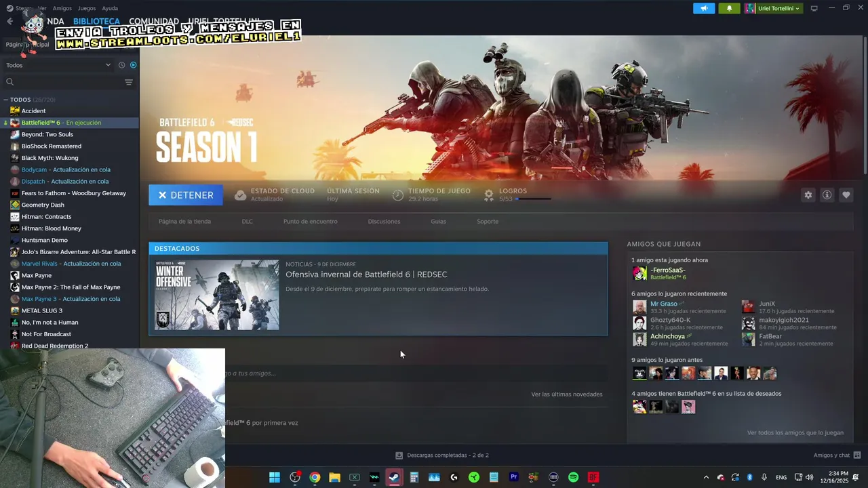868x488 pixels.
Task: Open Mr Graso friend avatar
Action: pyautogui.click(x=639, y=307)
